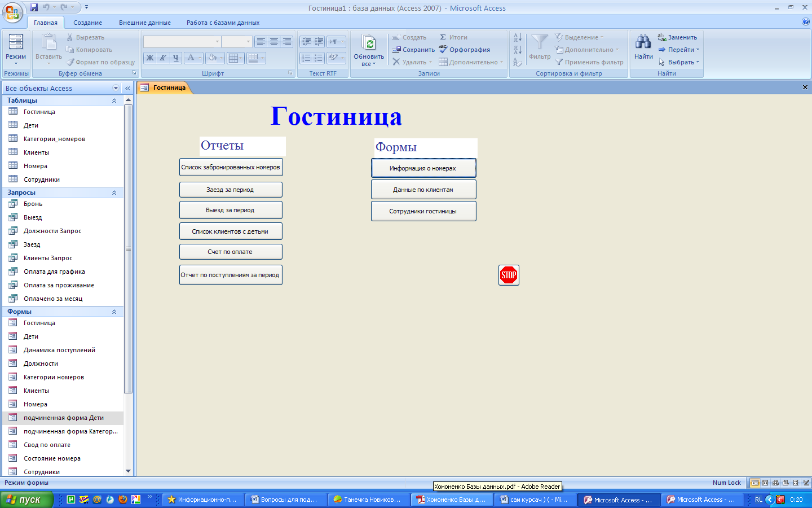The image size is (812, 508).
Task: Click the red STOP button on form
Action: point(509,275)
